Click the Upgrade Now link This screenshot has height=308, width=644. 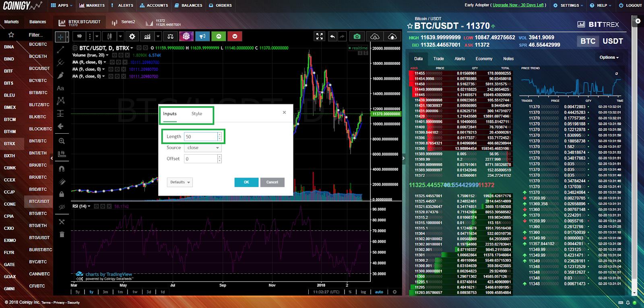[x=518, y=5]
